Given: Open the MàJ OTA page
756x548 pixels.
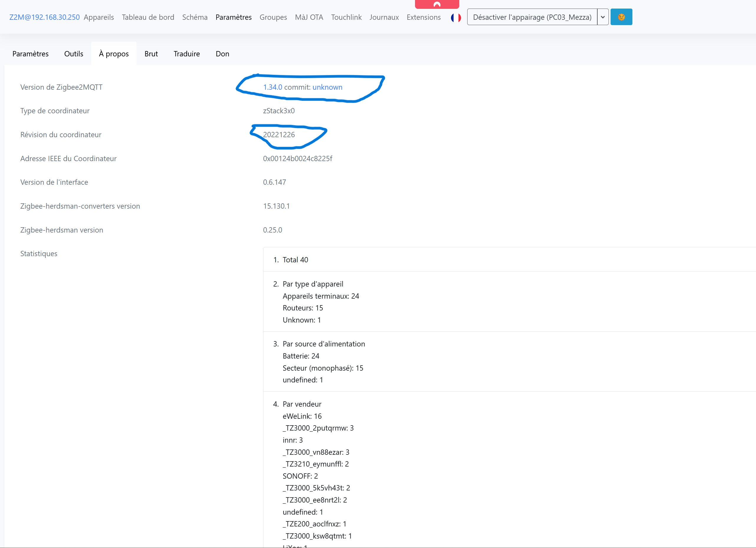Looking at the screenshot, I should click(309, 17).
